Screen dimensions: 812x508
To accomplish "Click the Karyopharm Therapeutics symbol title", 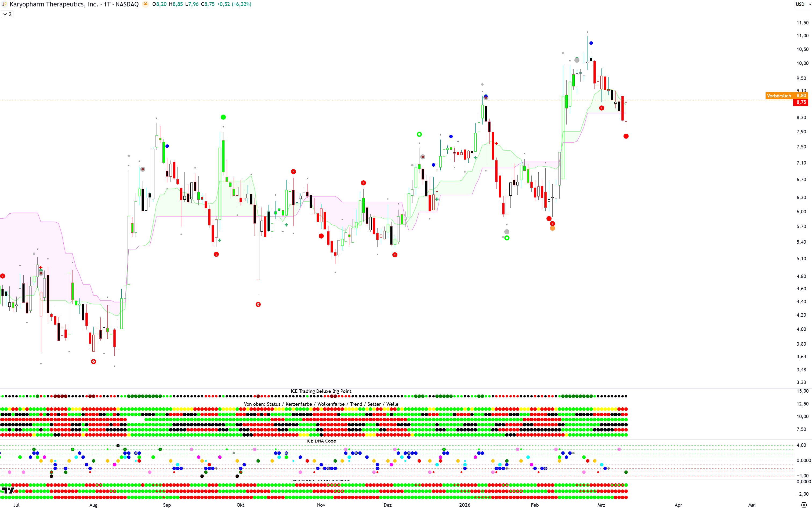I will click(54, 4).
